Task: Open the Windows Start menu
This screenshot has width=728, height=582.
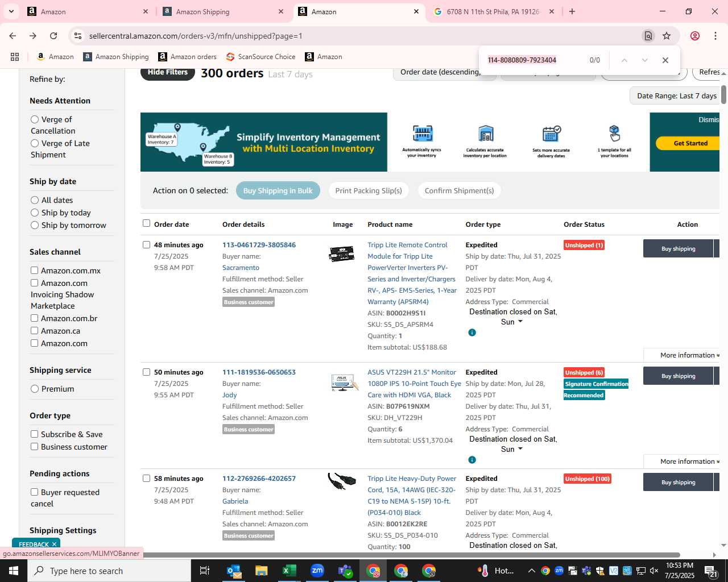Action: 14,571
